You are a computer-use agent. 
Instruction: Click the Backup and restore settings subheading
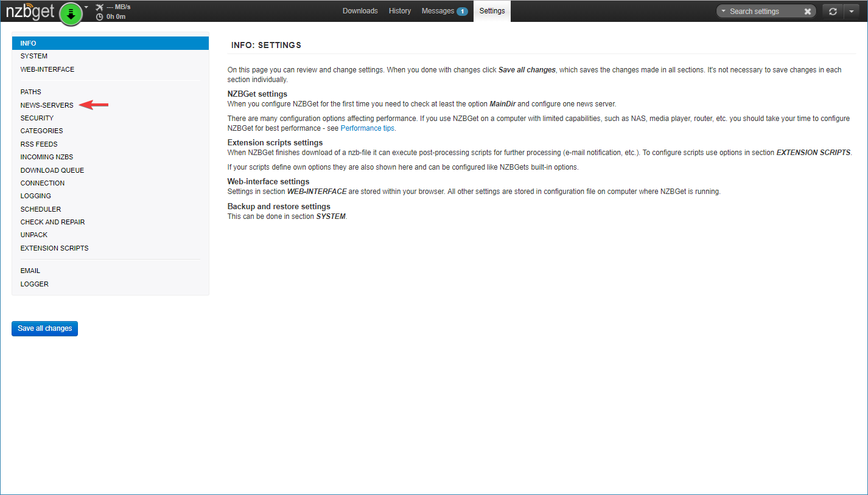(279, 207)
